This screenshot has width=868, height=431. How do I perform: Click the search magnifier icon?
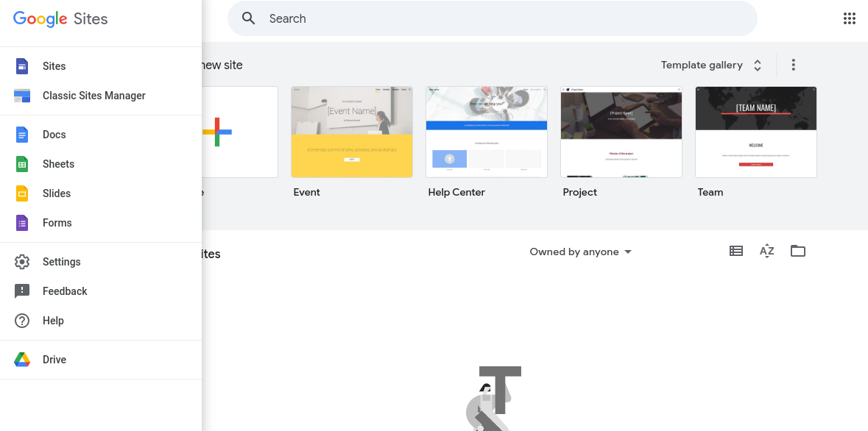point(249,18)
